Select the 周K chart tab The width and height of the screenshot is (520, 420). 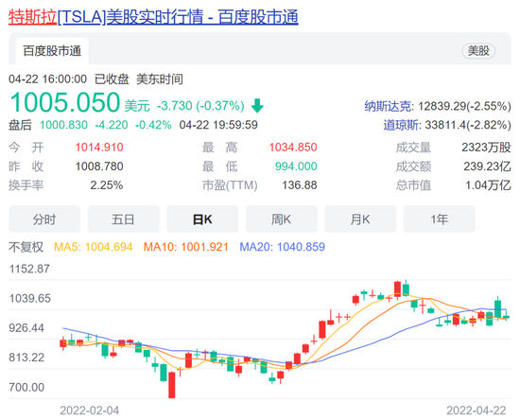coord(281,219)
